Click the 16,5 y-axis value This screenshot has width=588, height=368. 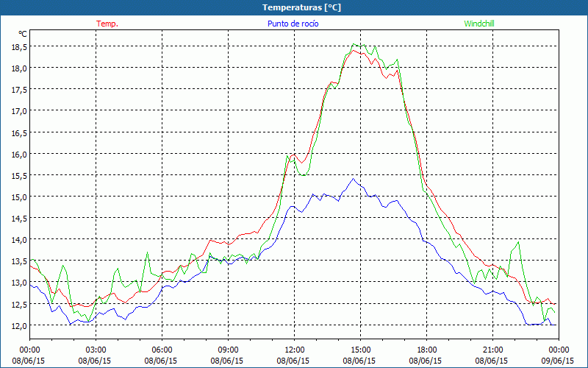point(19,132)
